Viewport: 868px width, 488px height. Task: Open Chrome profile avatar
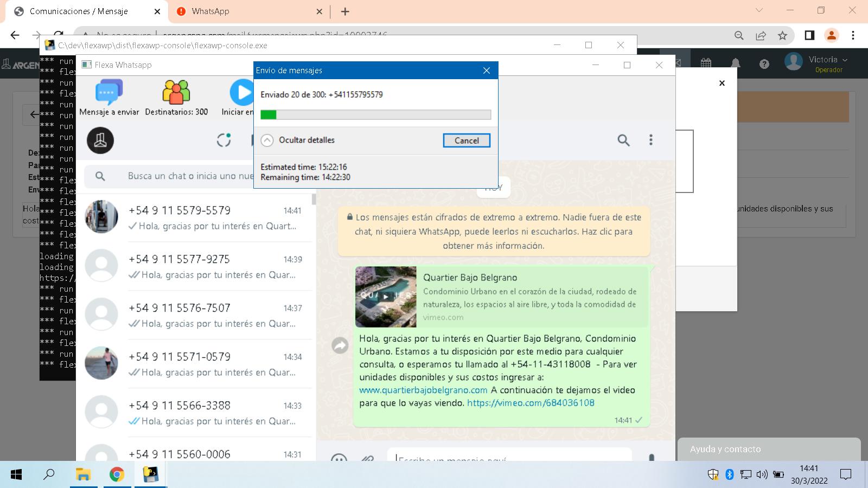tap(831, 35)
